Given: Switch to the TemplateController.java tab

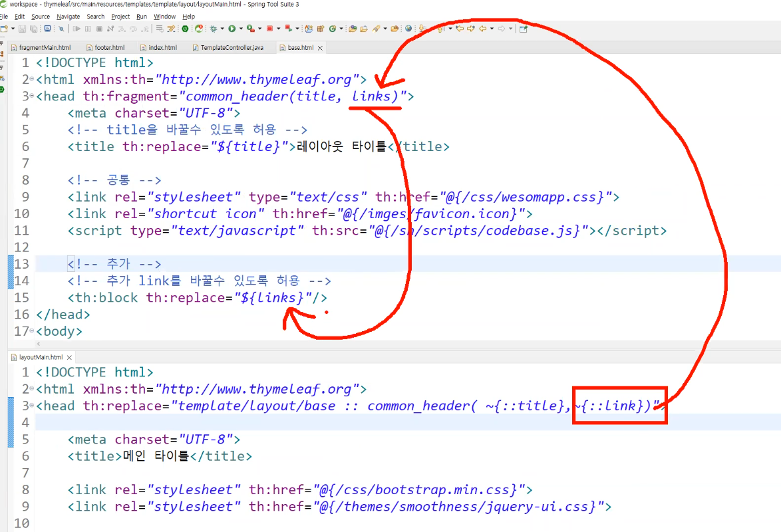Looking at the screenshot, I should [x=228, y=48].
